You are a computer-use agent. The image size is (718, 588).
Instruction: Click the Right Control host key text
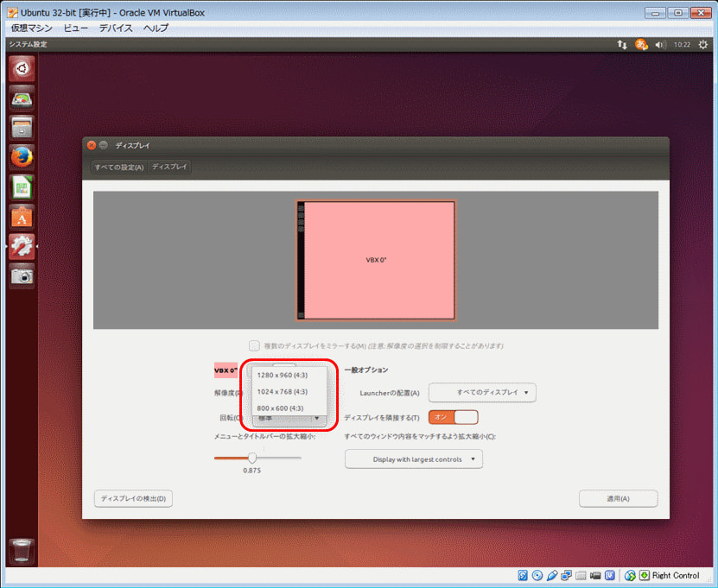point(676,575)
